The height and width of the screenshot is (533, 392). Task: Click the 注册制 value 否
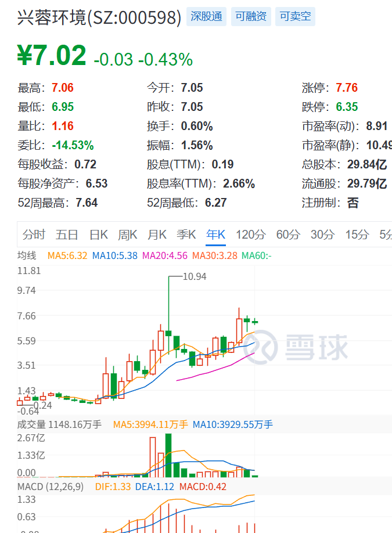coord(353,203)
